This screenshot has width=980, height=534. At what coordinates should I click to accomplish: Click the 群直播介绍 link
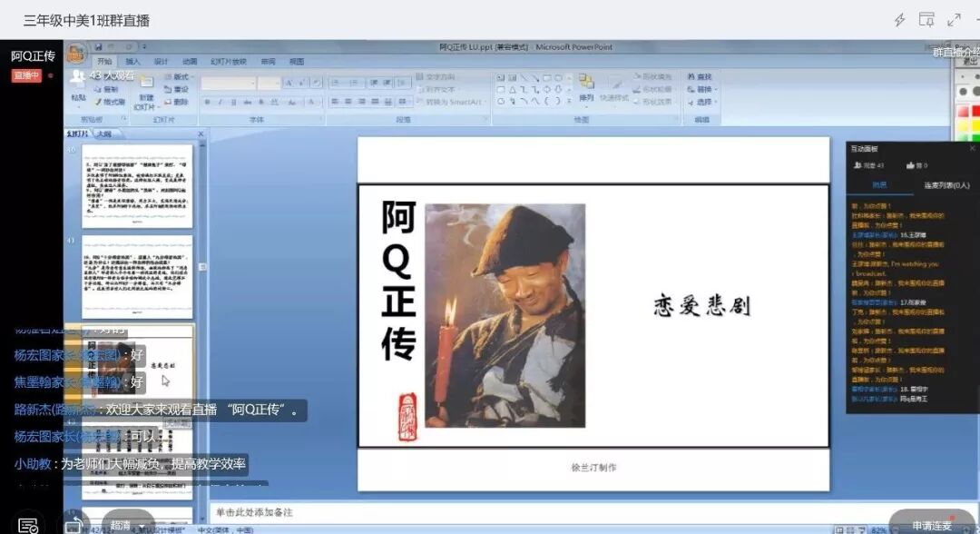pyautogui.click(x=956, y=52)
